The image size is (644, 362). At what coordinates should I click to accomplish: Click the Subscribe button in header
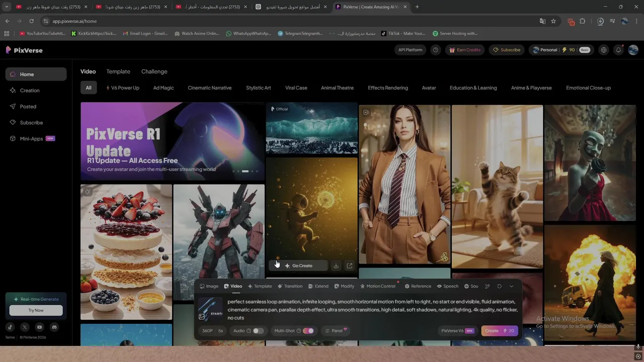[x=507, y=50]
